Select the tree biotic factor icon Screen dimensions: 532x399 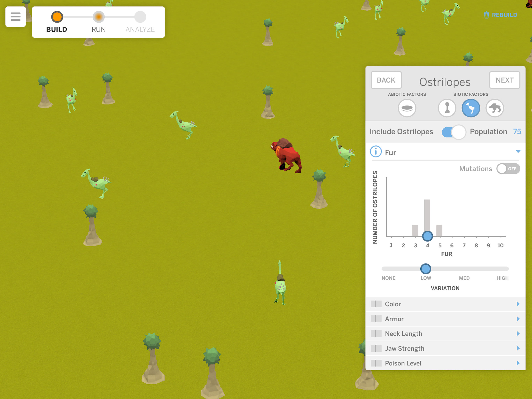click(x=447, y=108)
